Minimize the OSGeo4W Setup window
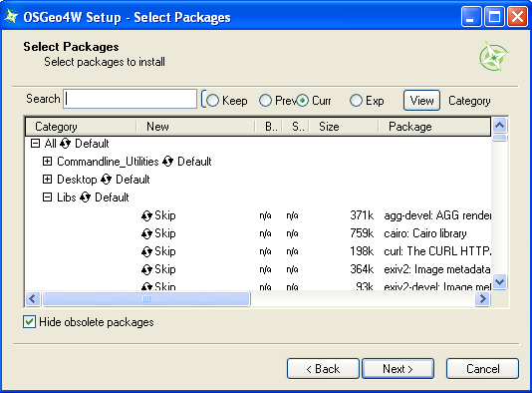This screenshot has height=393, width=532. (x=471, y=16)
